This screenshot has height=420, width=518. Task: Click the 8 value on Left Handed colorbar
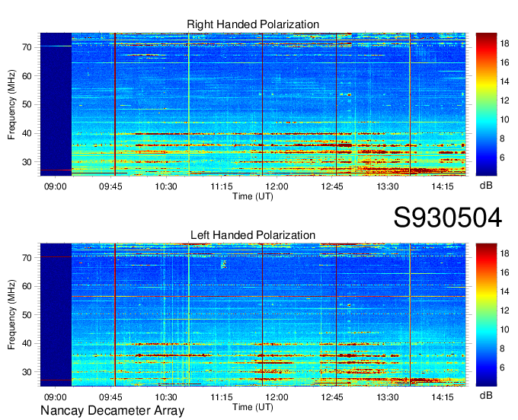(x=502, y=348)
